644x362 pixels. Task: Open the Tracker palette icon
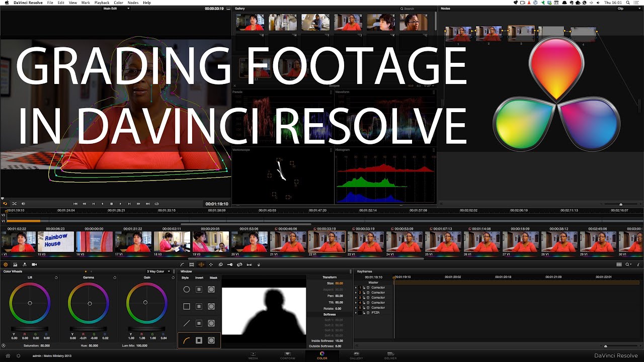pyautogui.click(x=211, y=264)
